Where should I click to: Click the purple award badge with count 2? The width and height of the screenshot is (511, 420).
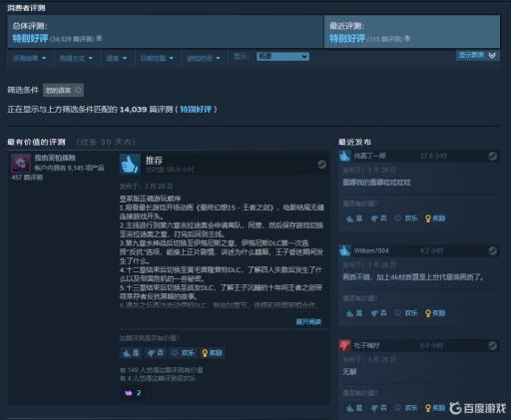pos(133,393)
